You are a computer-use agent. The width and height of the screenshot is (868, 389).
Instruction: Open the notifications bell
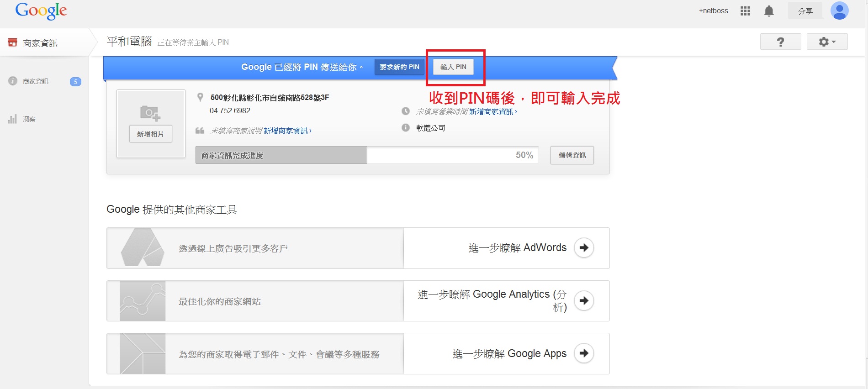pyautogui.click(x=769, y=11)
